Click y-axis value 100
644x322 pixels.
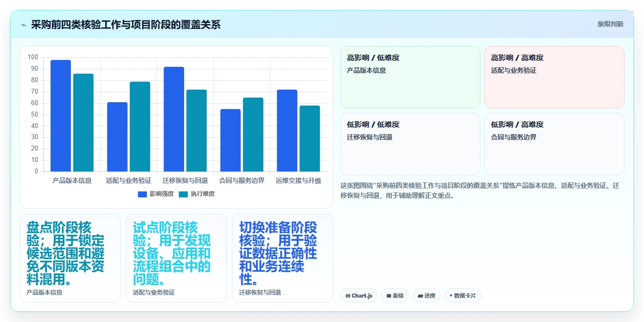pos(33,57)
